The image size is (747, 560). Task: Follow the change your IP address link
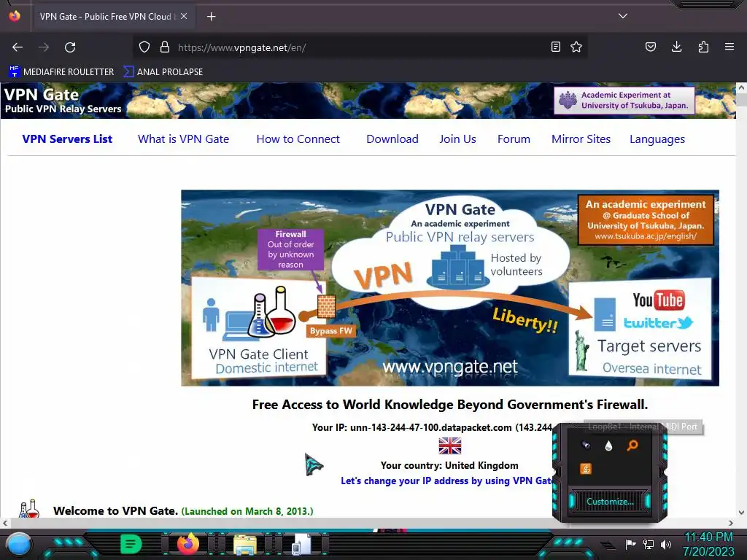click(x=447, y=481)
